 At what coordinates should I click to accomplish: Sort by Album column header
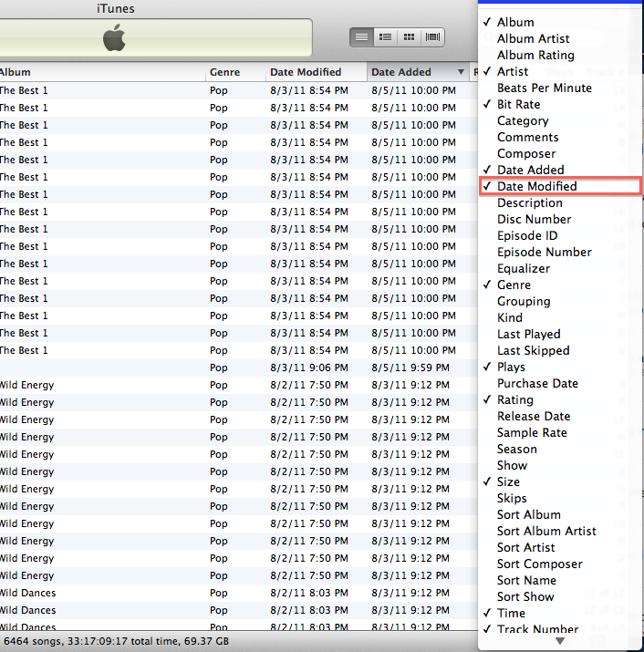click(x=102, y=72)
